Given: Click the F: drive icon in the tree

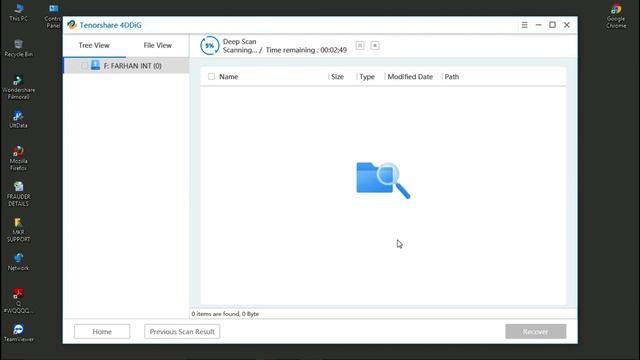Looking at the screenshot, I should 96,65.
